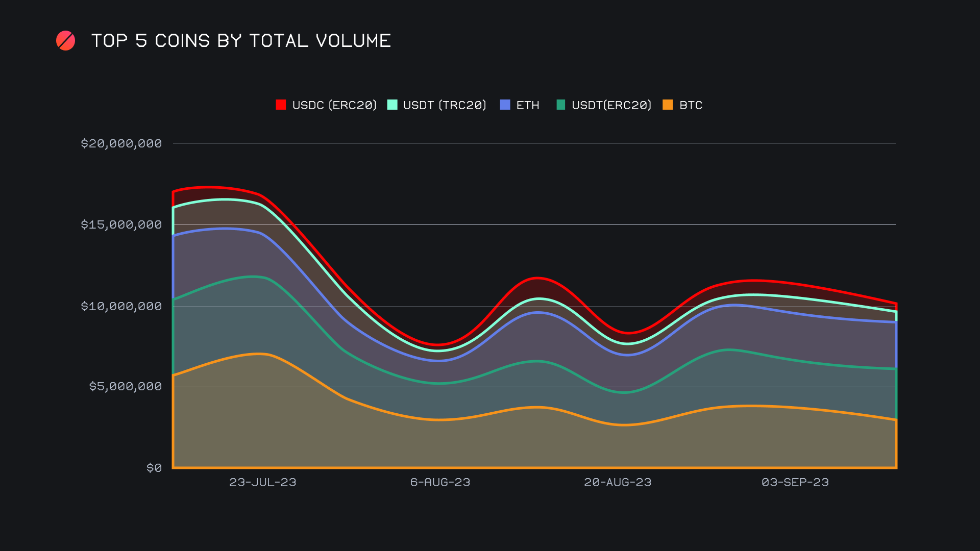Toggle the USDC (ERC20) legend label
980x551 pixels.
(334, 105)
